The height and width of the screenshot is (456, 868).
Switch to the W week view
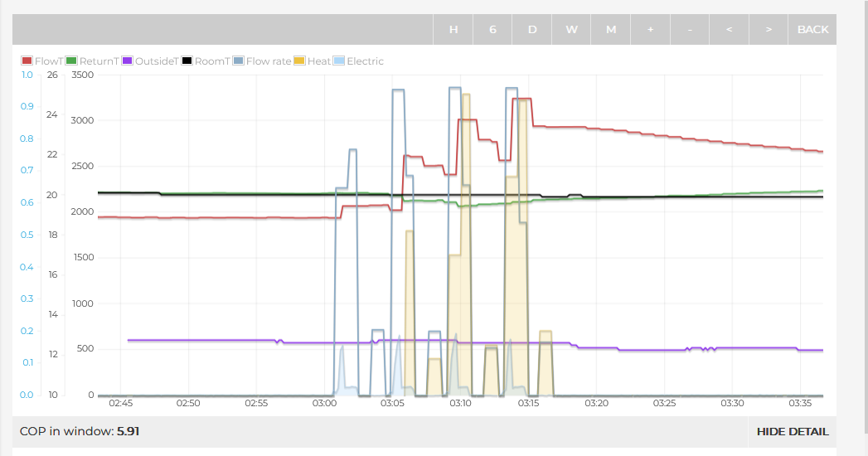[571, 29]
